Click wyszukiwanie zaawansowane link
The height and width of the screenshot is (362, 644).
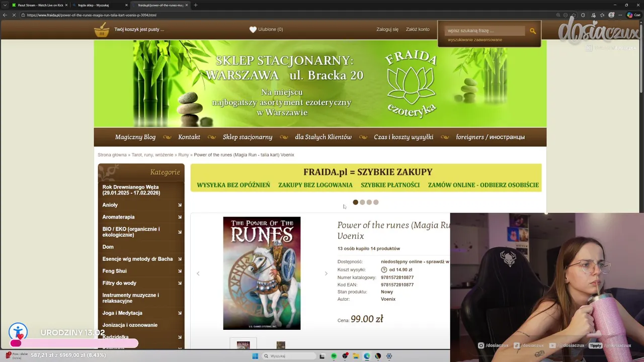pos(475,40)
